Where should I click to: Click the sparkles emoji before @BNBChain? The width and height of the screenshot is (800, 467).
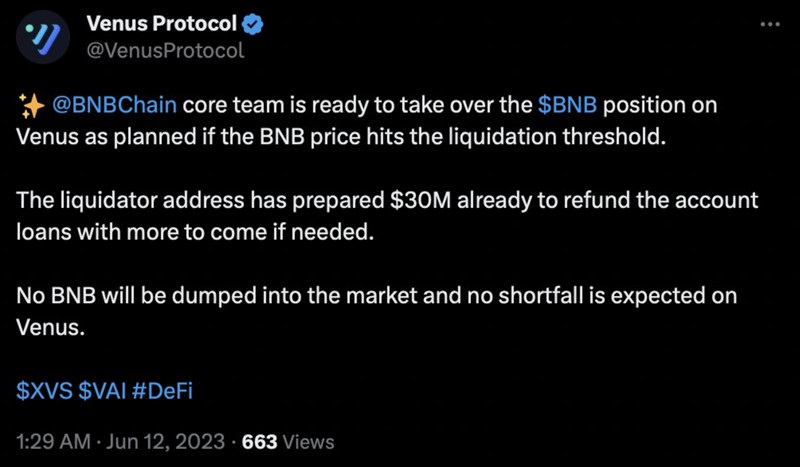(x=31, y=106)
